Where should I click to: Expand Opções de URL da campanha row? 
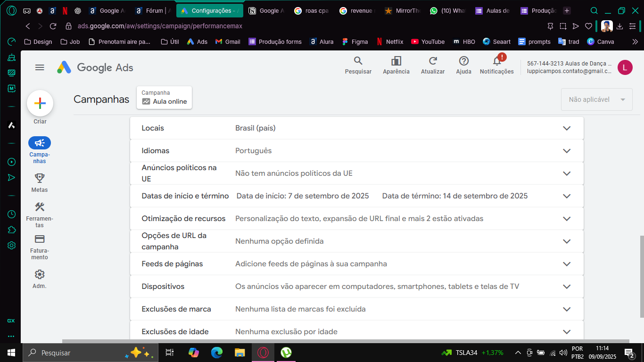[356, 241]
